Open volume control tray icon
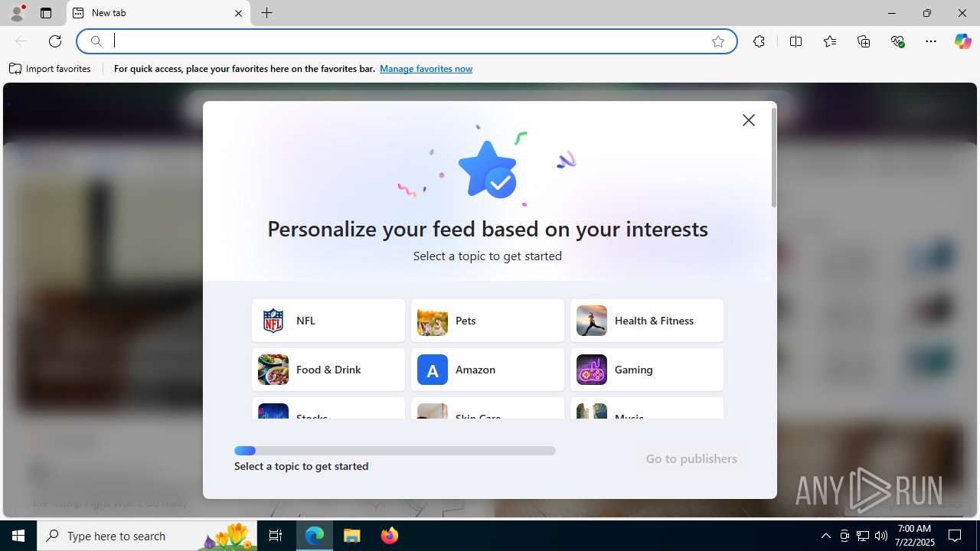 click(x=881, y=536)
